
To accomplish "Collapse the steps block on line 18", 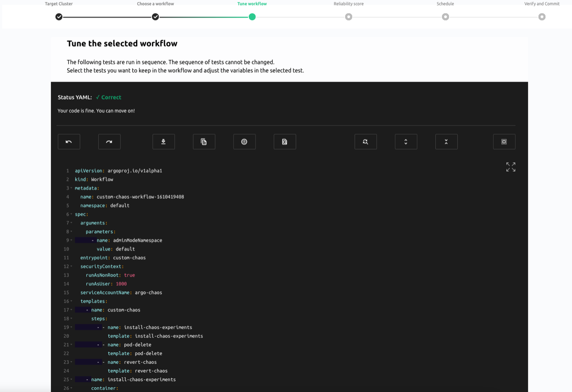I will click(71, 319).
